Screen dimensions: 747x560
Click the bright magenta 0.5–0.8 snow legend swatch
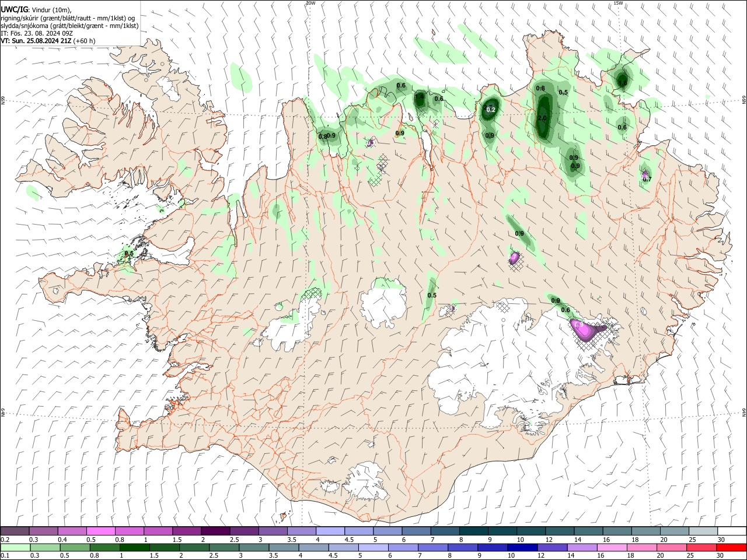coord(100,531)
